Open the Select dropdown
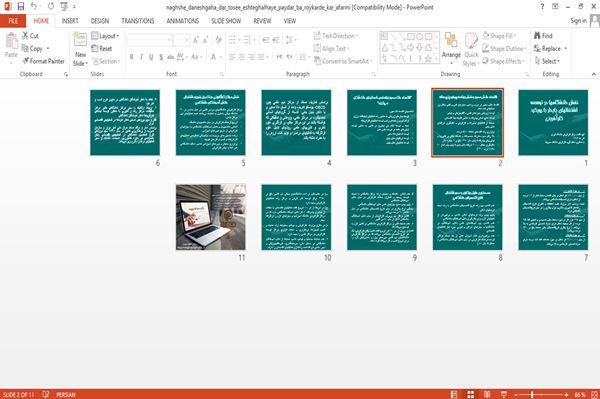Screen dimensions: 600x399 point(547,61)
